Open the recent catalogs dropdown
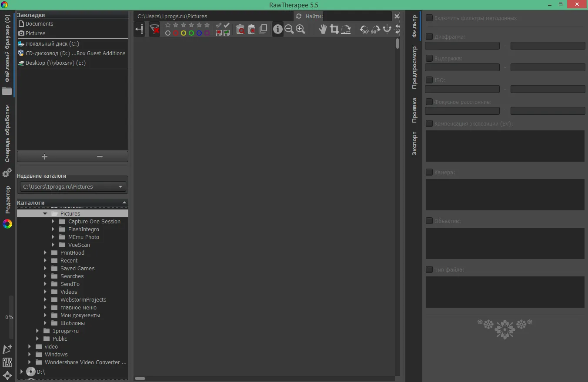The height and width of the screenshot is (382, 588). pyautogui.click(x=73, y=186)
